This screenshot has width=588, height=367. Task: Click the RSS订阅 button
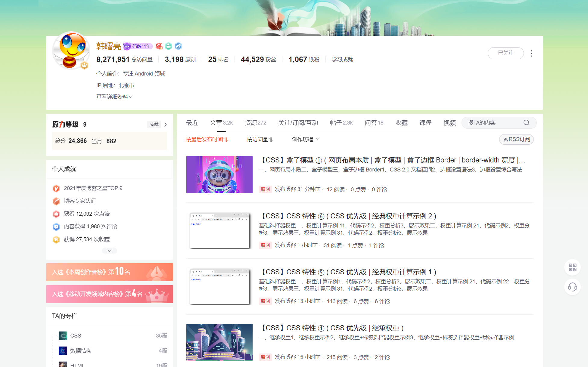click(516, 140)
